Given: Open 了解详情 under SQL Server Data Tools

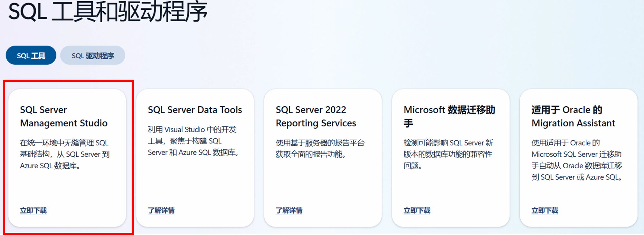Looking at the screenshot, I should (x=161, y=211).
